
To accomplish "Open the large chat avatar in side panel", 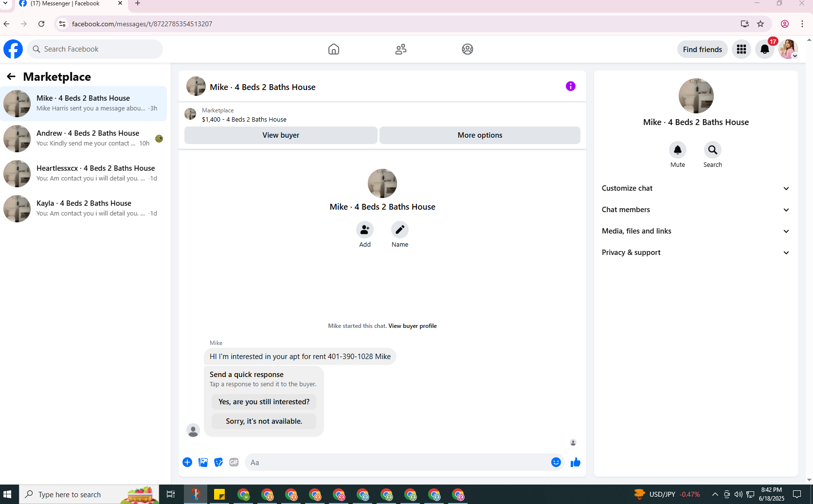I will 696,96.
